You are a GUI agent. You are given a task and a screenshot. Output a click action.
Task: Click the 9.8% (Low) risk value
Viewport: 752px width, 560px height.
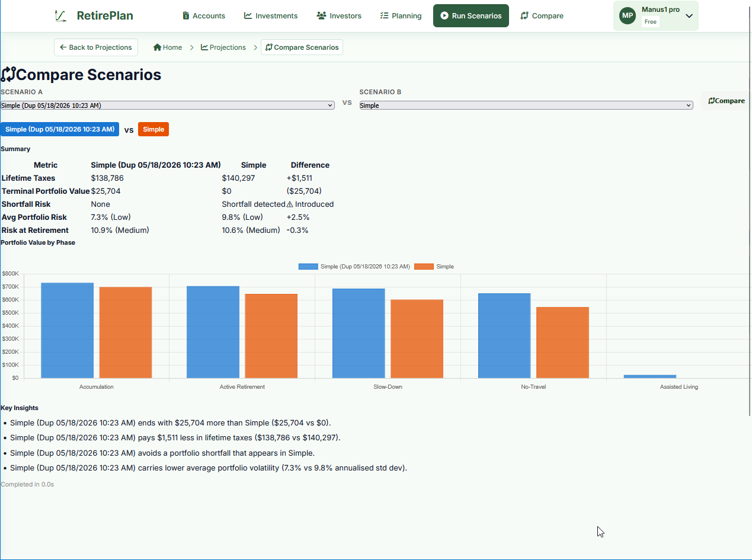[x=242, y=217]
